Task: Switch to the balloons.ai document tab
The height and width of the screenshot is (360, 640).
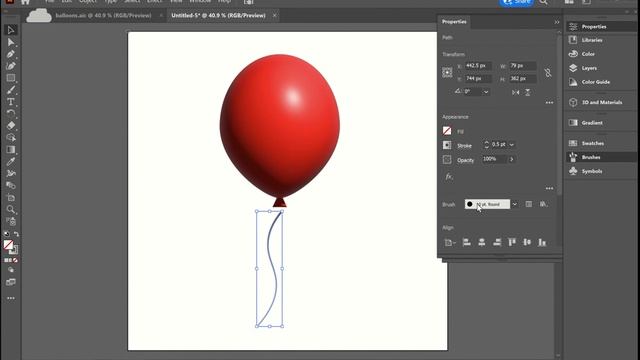Action: 103,16
